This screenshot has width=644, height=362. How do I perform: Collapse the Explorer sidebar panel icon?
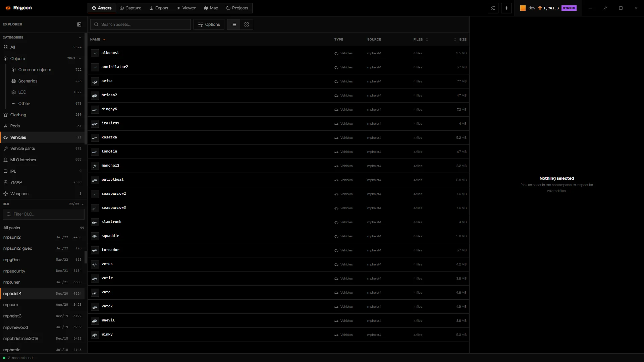(79, 24)
